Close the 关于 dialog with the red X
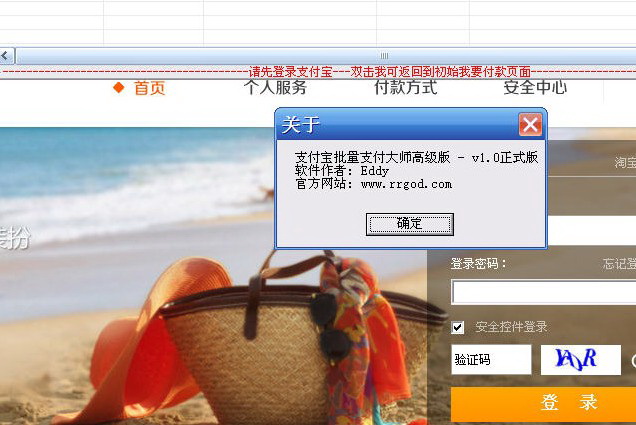The height and width of the screenshot is (425, 636). point(530,124)
